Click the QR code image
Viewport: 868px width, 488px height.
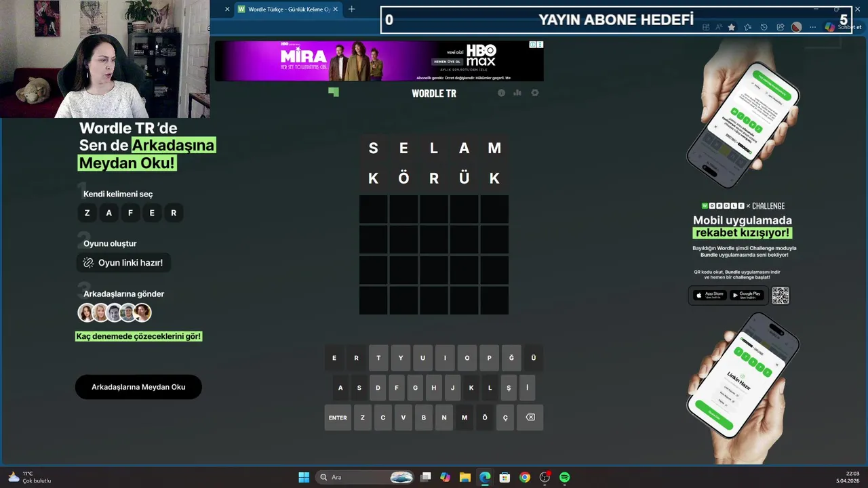click(x=781, y=296)
